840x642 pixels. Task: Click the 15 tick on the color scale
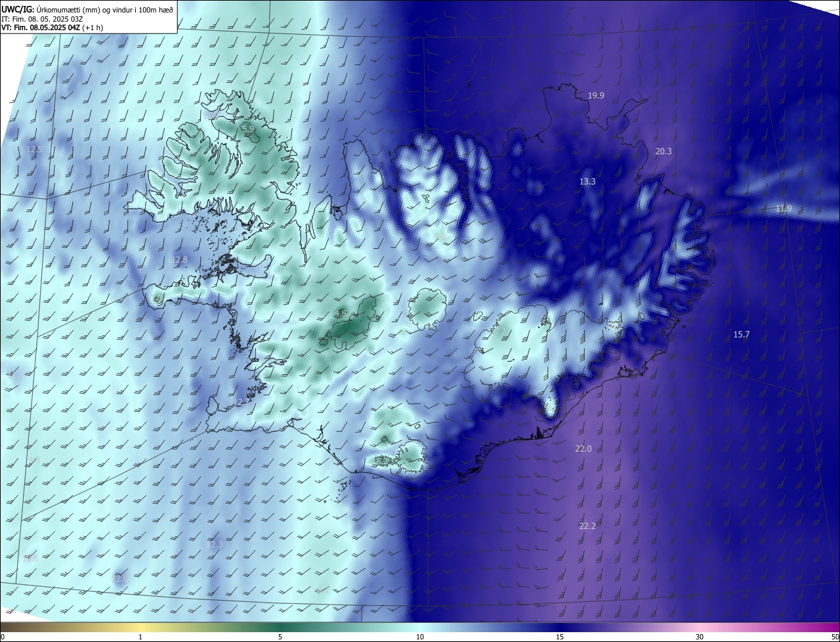pyautogui.click(x=560, y=637)
